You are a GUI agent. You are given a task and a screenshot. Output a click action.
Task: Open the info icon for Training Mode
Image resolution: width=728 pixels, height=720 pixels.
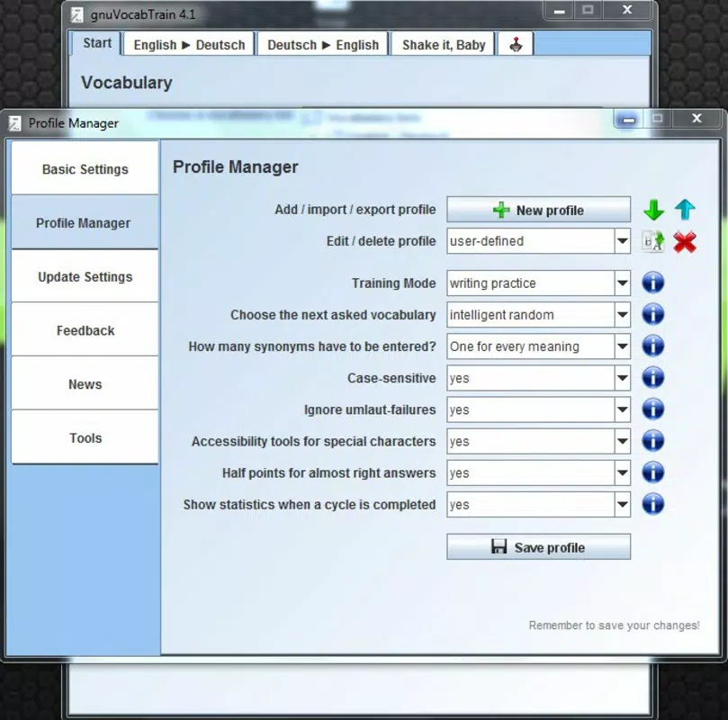[x=652, y=283]
